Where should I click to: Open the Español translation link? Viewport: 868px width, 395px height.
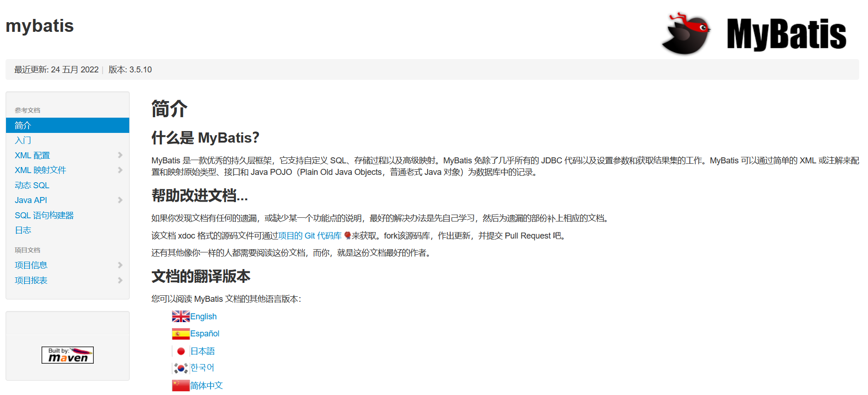(205, 334)
